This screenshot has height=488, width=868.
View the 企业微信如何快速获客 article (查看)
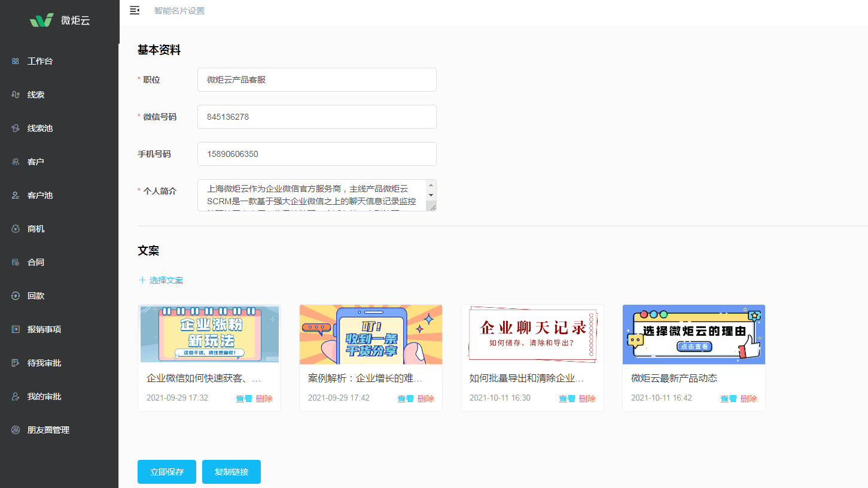point(244,399)
